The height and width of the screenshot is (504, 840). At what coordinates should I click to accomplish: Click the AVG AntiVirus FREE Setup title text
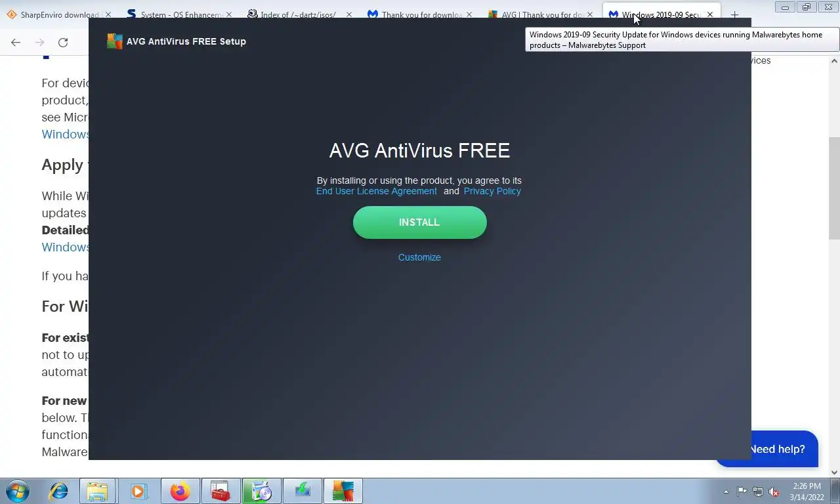[186, 41]
